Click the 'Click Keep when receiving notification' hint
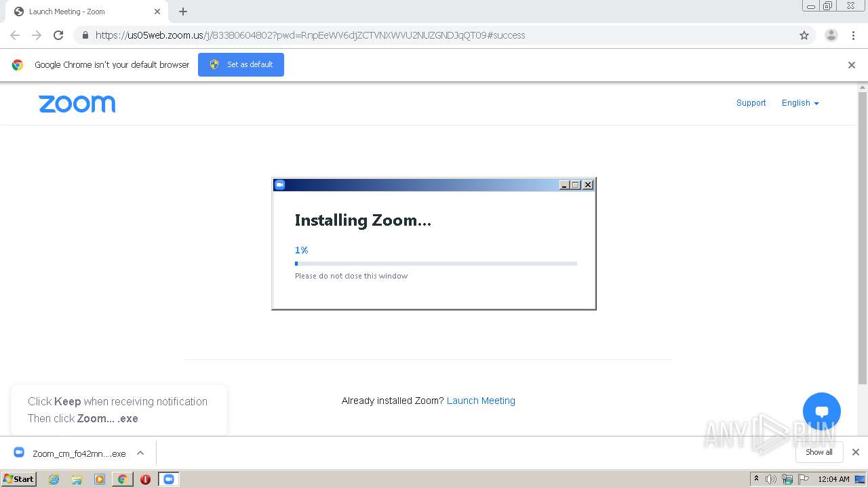This screenshot has width=868, height=488. coord(117,401)
